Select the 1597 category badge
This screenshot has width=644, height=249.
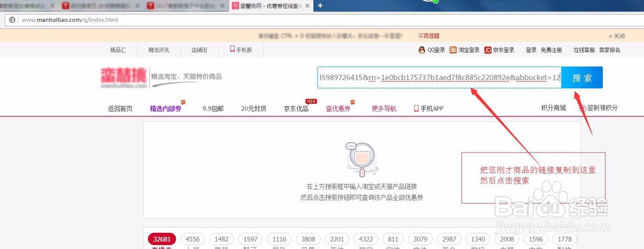click(x=250, y=239)
